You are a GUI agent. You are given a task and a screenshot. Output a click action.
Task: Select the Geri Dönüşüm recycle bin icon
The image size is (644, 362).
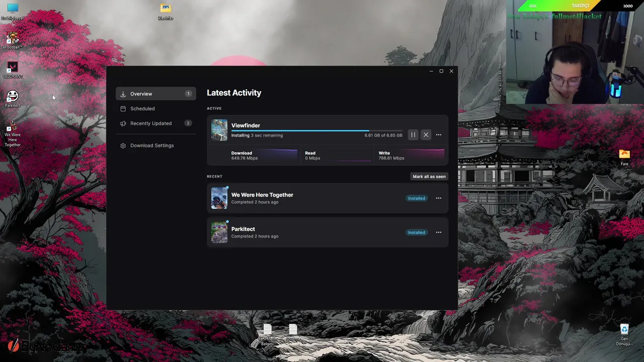click(624, 335)
